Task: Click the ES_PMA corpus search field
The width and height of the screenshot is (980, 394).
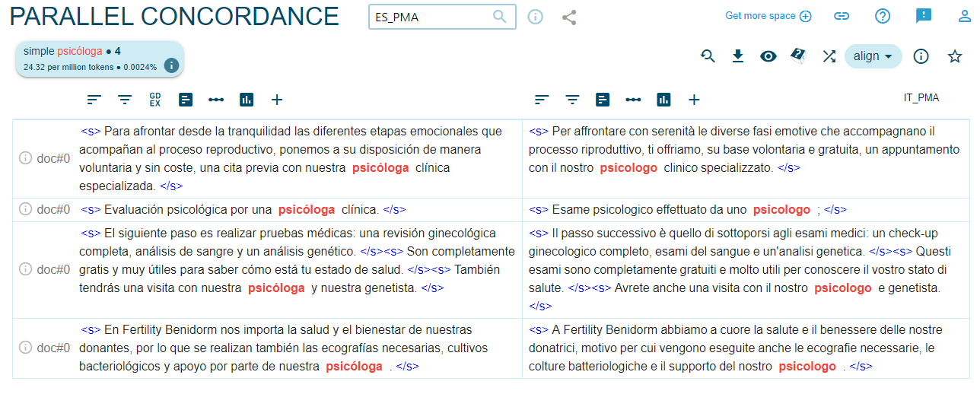Action: coord(430,17)
